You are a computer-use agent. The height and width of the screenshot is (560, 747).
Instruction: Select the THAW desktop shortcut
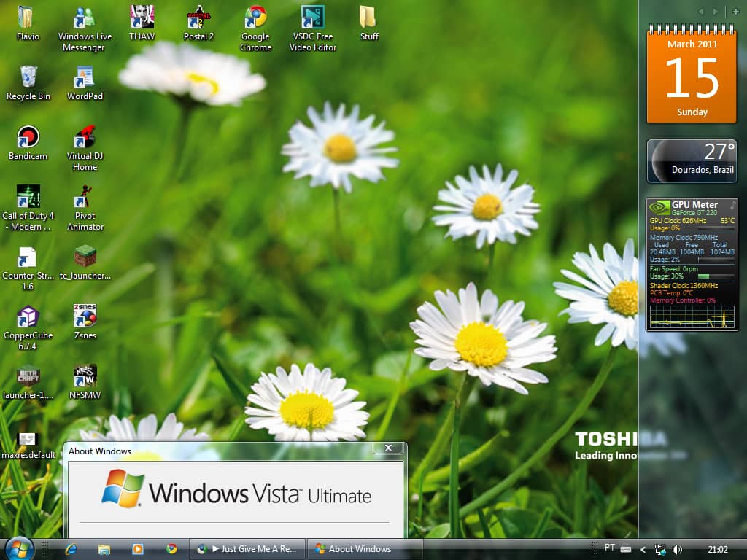142,23
